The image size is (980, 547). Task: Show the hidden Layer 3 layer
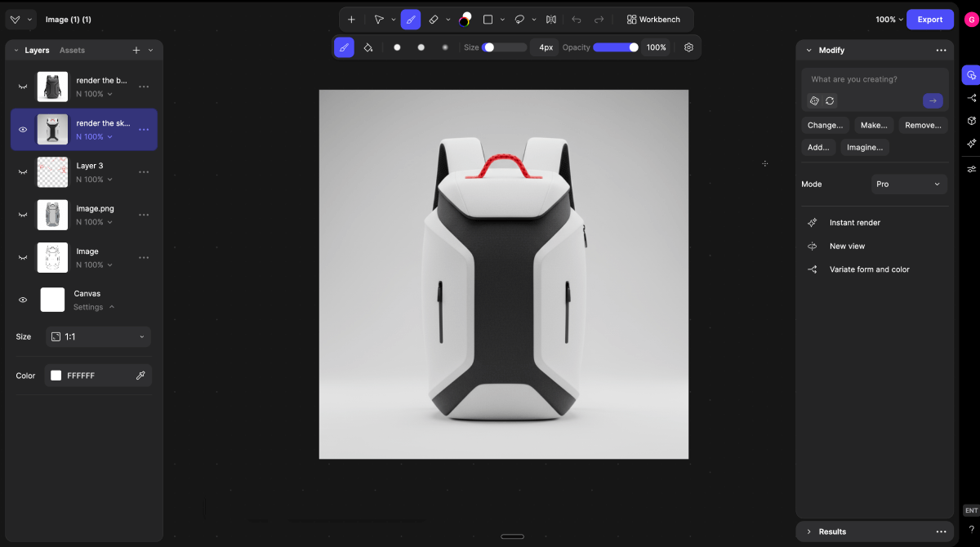(23, 172)
